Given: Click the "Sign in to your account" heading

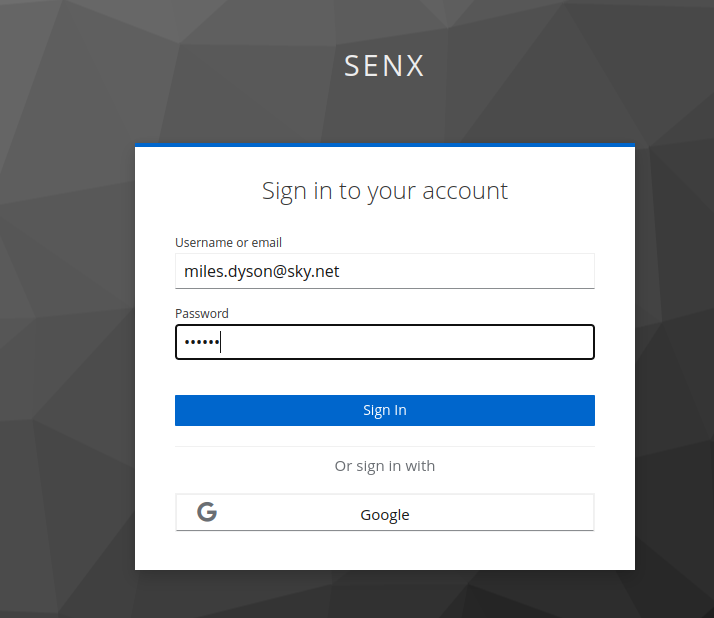Looking at the screenshot, I should coord(385,190).
